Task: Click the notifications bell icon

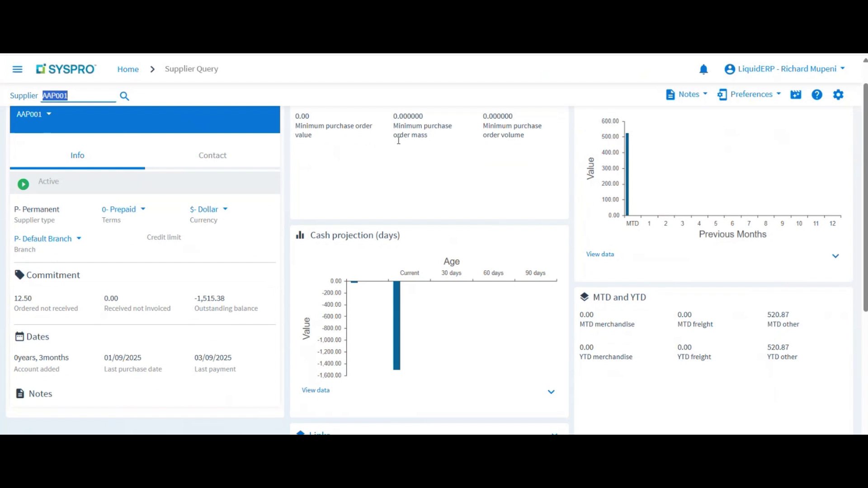Action: pyautogui.click(x=703, y=69)
